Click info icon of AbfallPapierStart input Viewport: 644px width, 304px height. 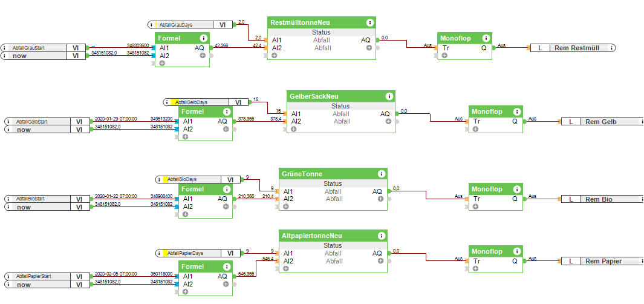pyautogui.click(x=8, y=276)
